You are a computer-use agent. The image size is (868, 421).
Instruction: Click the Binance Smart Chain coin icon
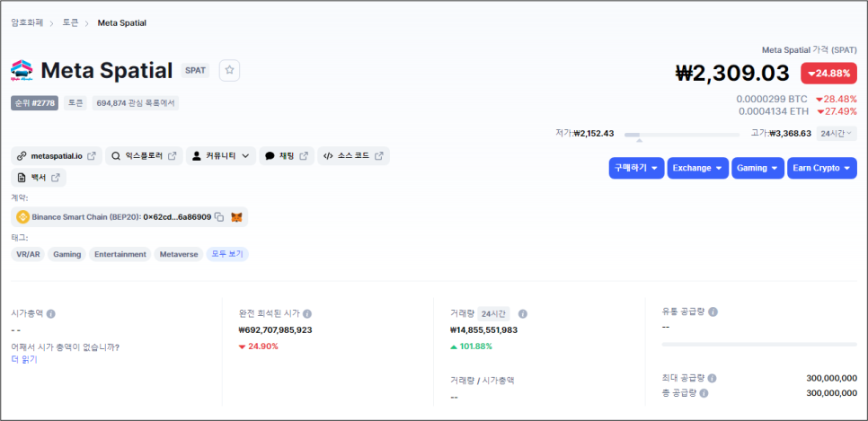click(22, 217)
